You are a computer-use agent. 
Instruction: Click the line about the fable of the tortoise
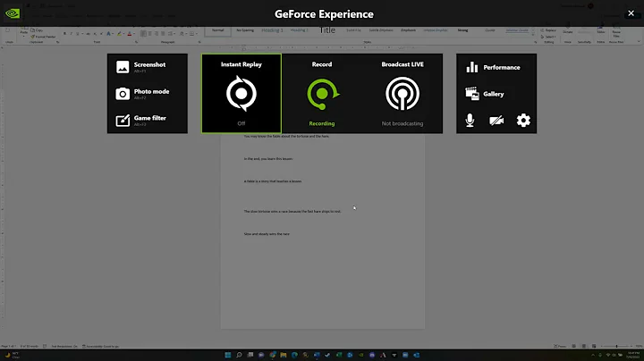coord(286,136)
